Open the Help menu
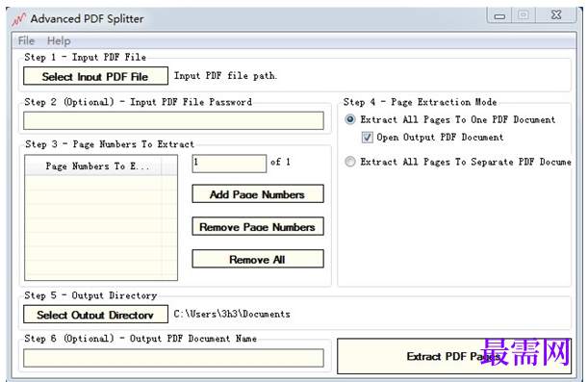The width and height of the screenshot is (588, 382). (x=59, y=40)
